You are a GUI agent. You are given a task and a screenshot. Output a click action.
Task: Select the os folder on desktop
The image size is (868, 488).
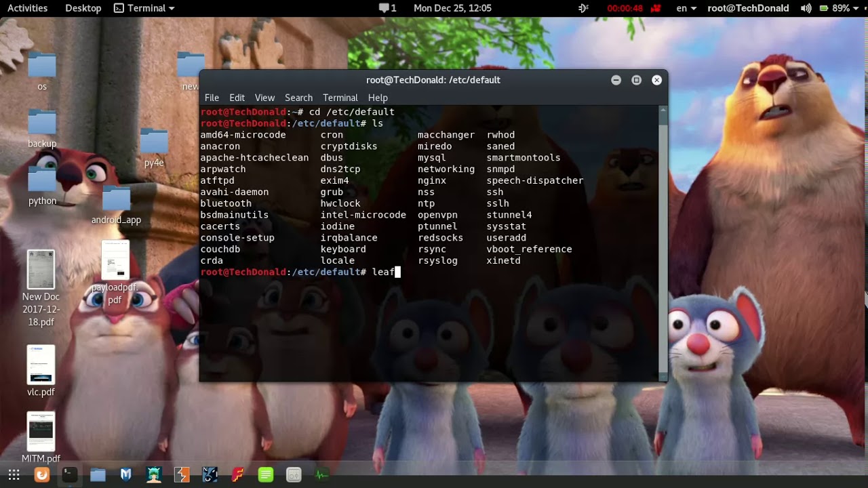[42, 71]
